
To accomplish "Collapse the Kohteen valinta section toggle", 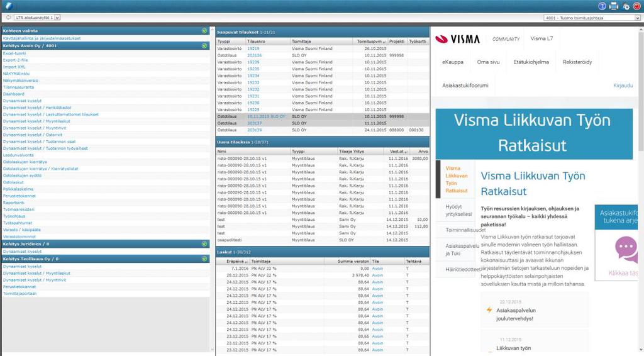I will click(x=204, y=31).
